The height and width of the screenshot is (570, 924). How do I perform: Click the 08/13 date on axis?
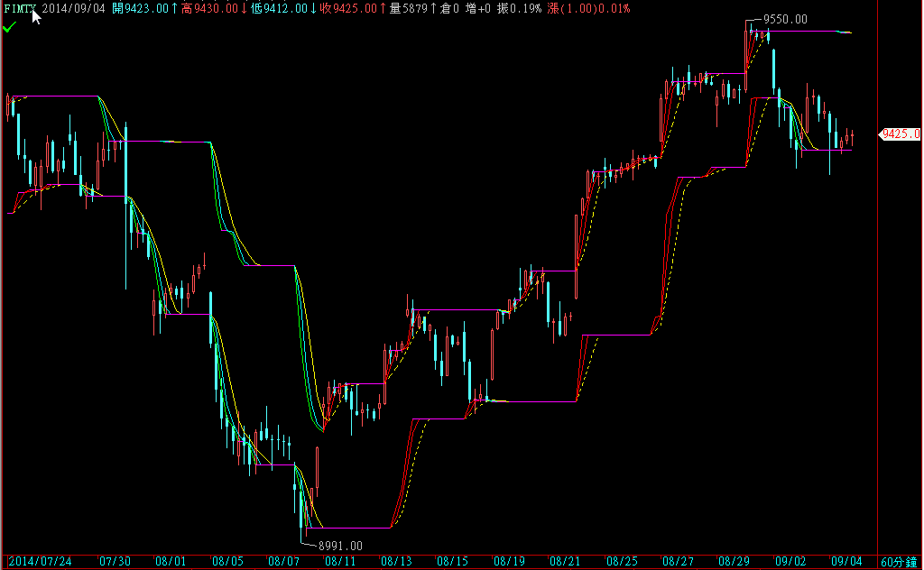(397, 561)
